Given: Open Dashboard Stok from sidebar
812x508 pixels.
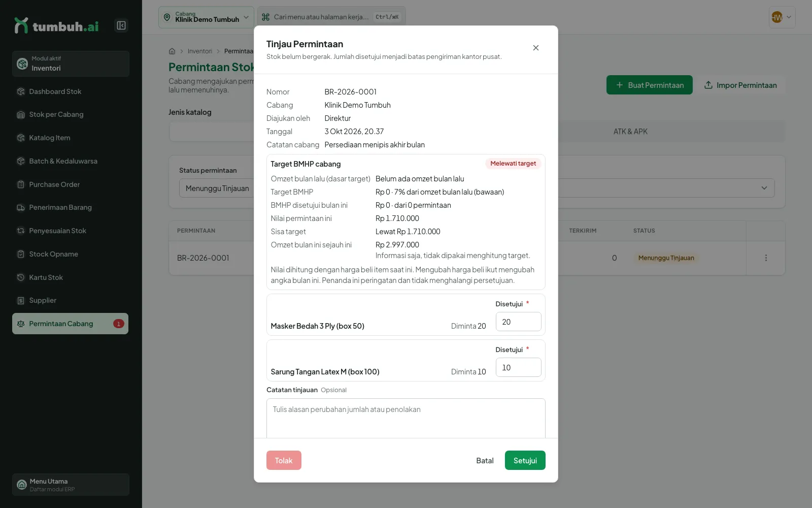Looking at the screenshot, I should pyautogui.click(x=71, y=91).
